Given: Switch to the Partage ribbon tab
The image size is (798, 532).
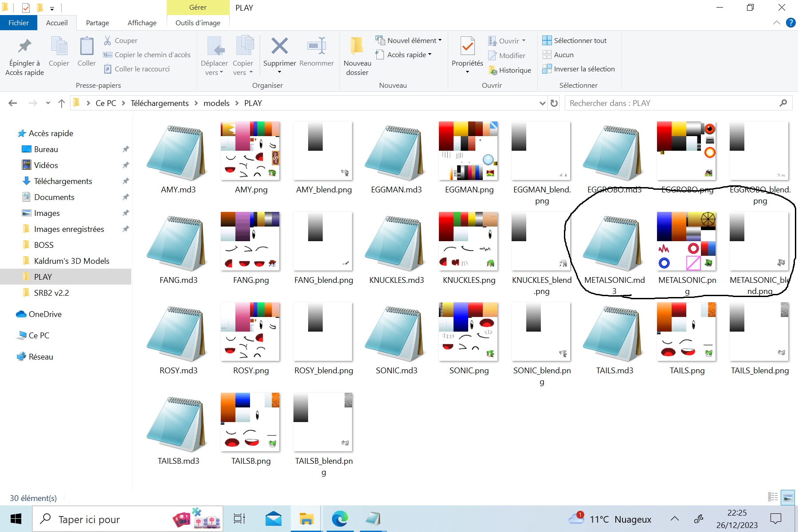Looking at the screenshot, I should 98,23.
